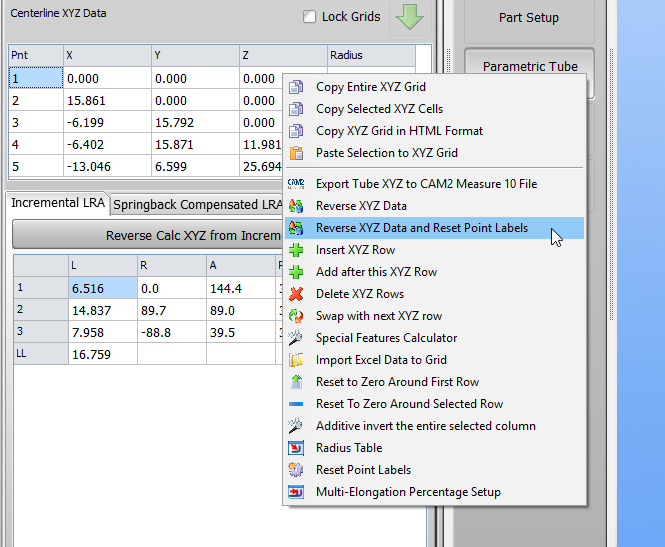Screen dimensions: 665x547
Task: Click the LL cell showing 16.759
Action: coord(103,354)
